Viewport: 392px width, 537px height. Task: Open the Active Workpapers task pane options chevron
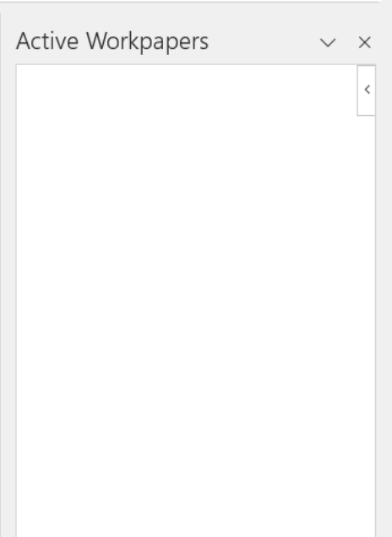[x=328, y=43]
